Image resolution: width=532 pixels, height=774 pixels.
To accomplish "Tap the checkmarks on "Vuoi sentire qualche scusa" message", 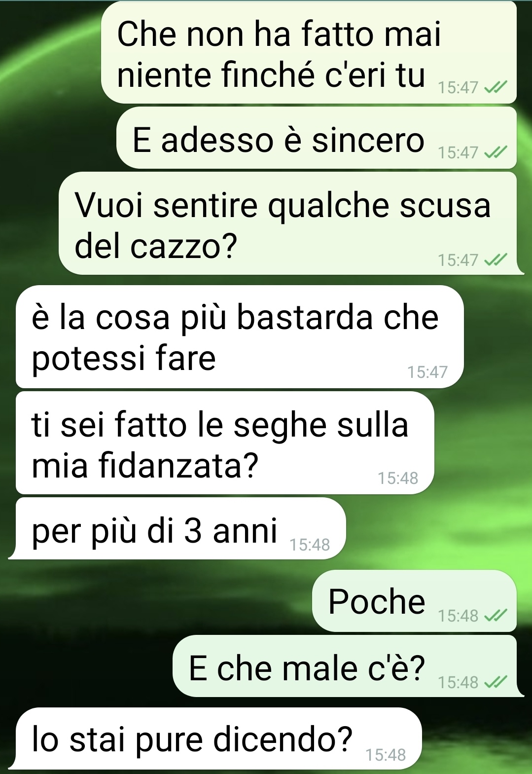I will pyautogui.click(x=496, y=260).
